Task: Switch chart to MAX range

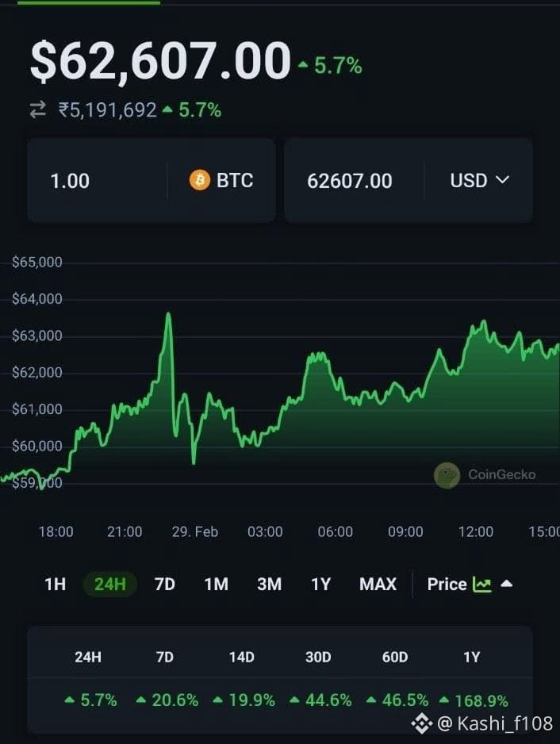Action: (x=378, y=584)
